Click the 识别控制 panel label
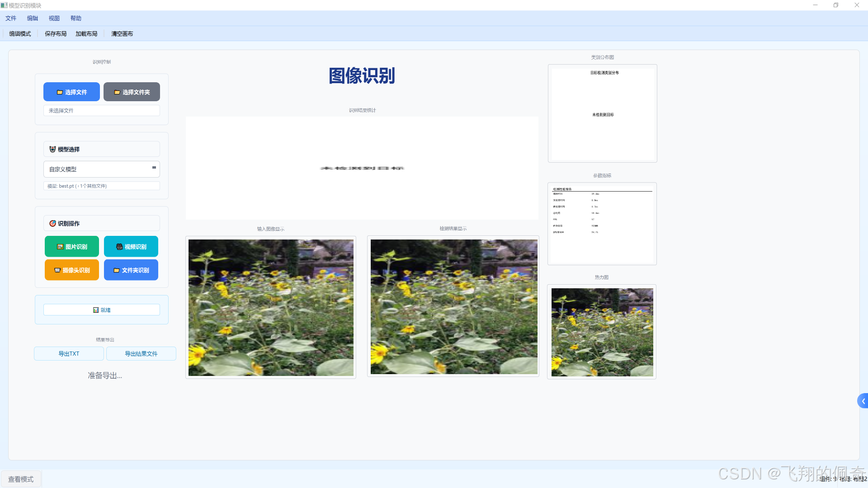868x488 pixels. [102, 62]
